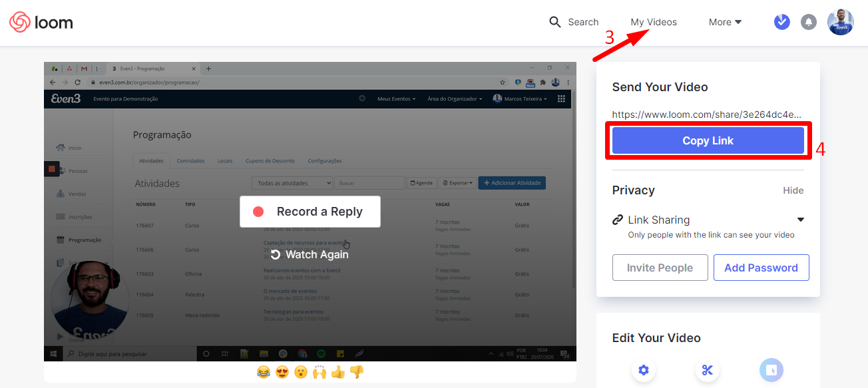
Task: React with the surprised face emoji
Action: [301, 372]
